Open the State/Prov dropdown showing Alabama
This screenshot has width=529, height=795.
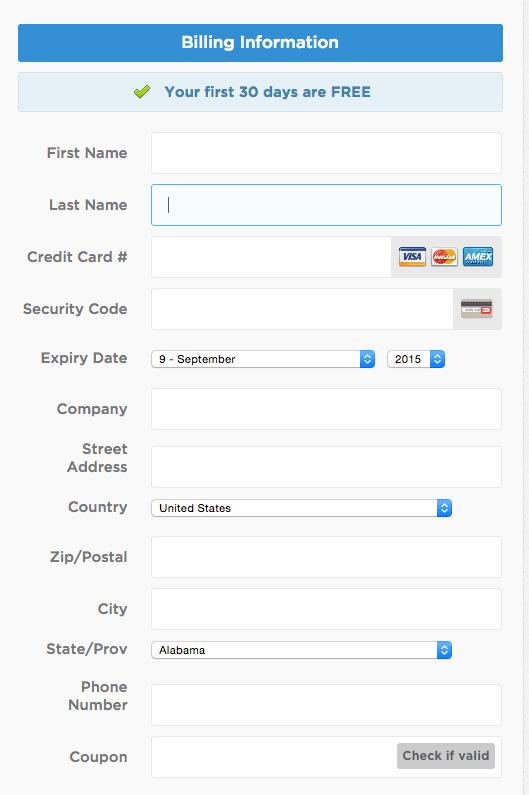coord(301,650)
